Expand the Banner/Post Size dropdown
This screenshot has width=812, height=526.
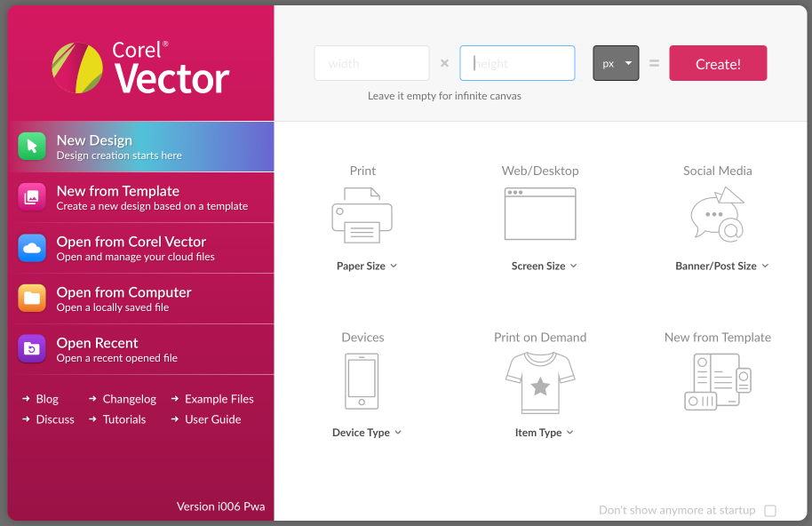point(721,265)
